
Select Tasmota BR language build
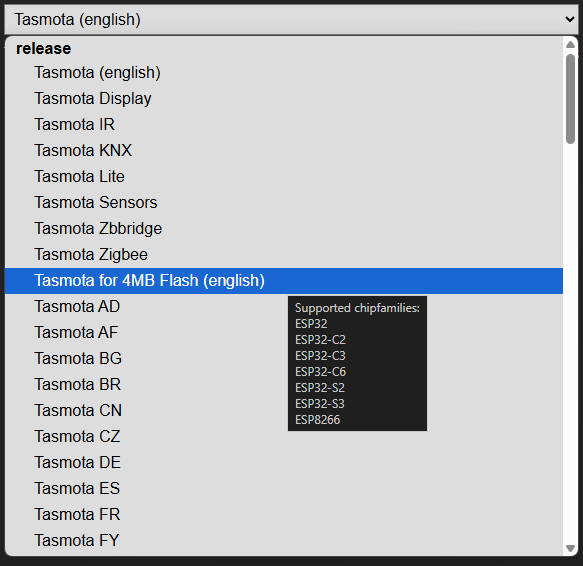tap(284, 385)
